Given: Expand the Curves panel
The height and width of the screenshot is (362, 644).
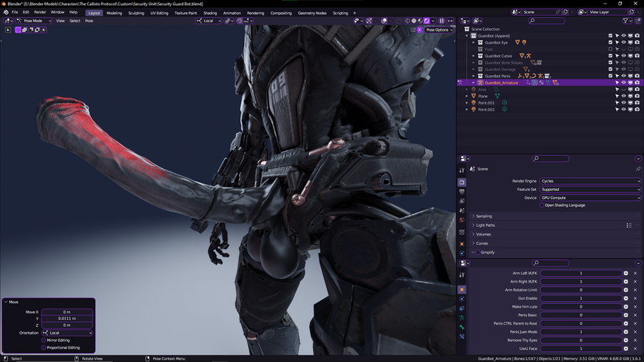Looking at the screenshot, I should click(481, 243).
